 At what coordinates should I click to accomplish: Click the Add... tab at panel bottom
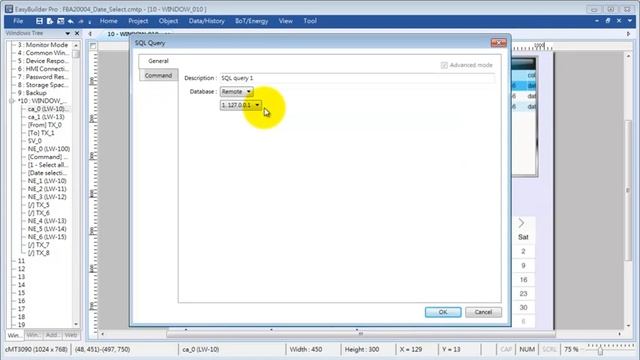(52, 335)
